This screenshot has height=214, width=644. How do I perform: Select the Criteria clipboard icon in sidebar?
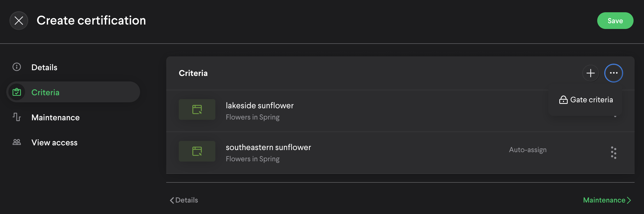[17, 92]
